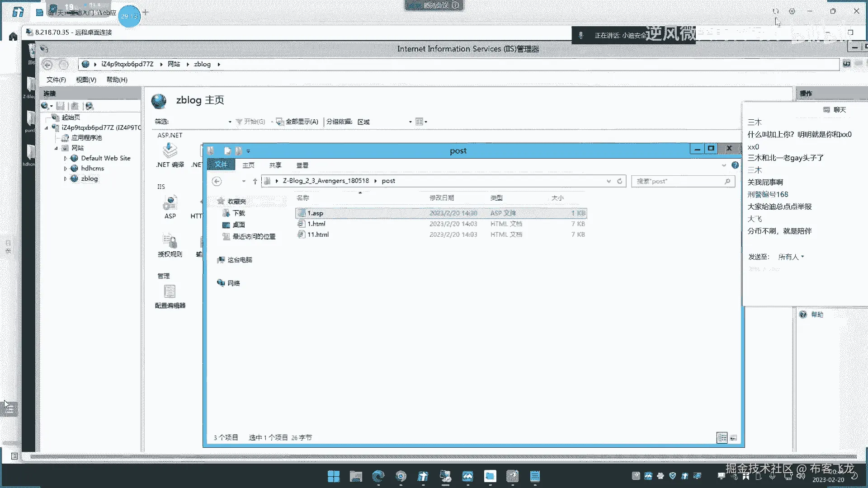Open the 分组依据 区域 dropdown
Viewport: 868px width, 488px height.
coord(410,122)
